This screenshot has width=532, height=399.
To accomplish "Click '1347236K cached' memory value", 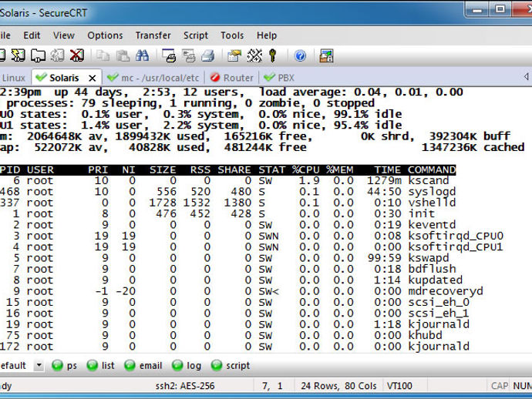I will tap(473, 147).
